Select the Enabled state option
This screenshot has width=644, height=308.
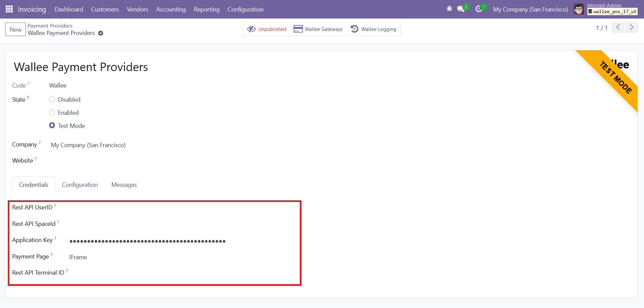point(52,113)
